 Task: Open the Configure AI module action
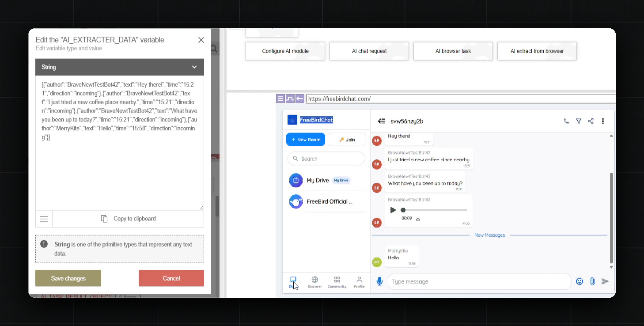click(285, 51)
